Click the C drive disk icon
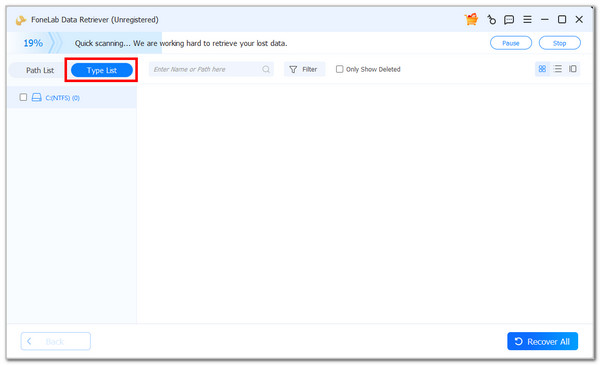The height and width of the screenshot is (365, 600). pyautogui.click(x=36, y=97)
